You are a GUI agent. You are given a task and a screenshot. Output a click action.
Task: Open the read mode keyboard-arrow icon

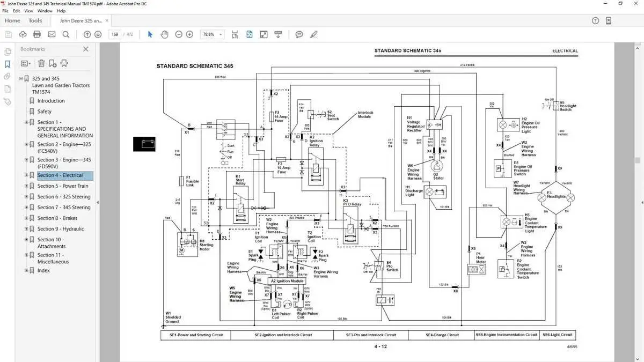pyautogui.click(x=279, y=34)
